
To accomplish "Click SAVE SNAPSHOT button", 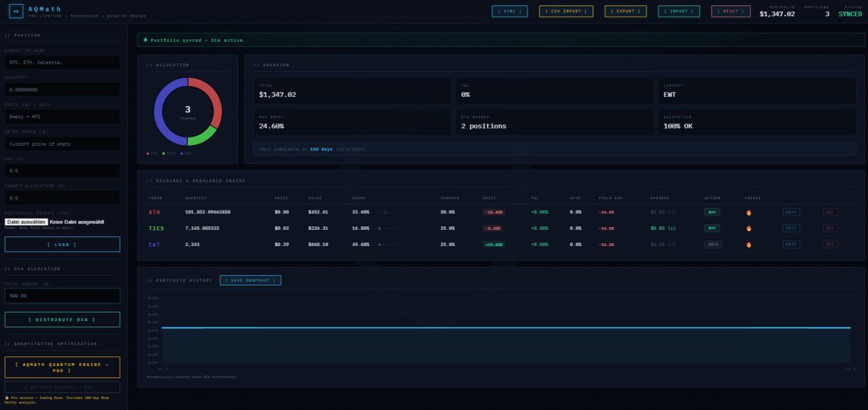I will pos(250,280).
